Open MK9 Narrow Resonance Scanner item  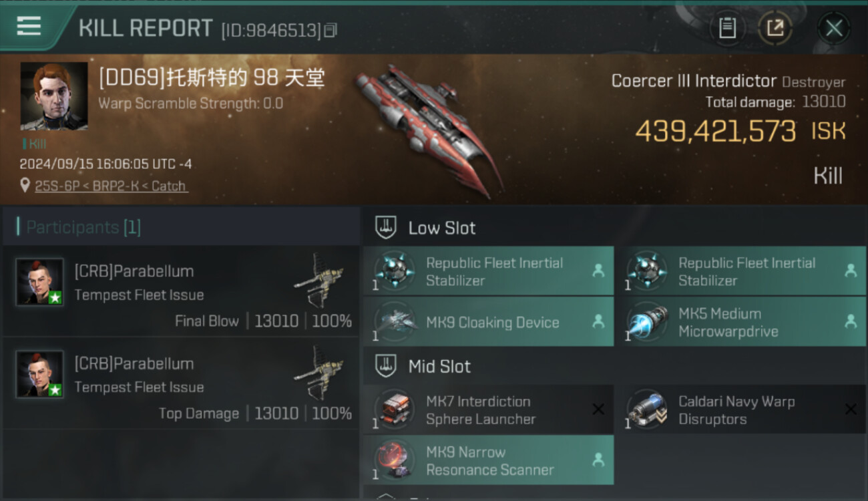coord(488,460)
